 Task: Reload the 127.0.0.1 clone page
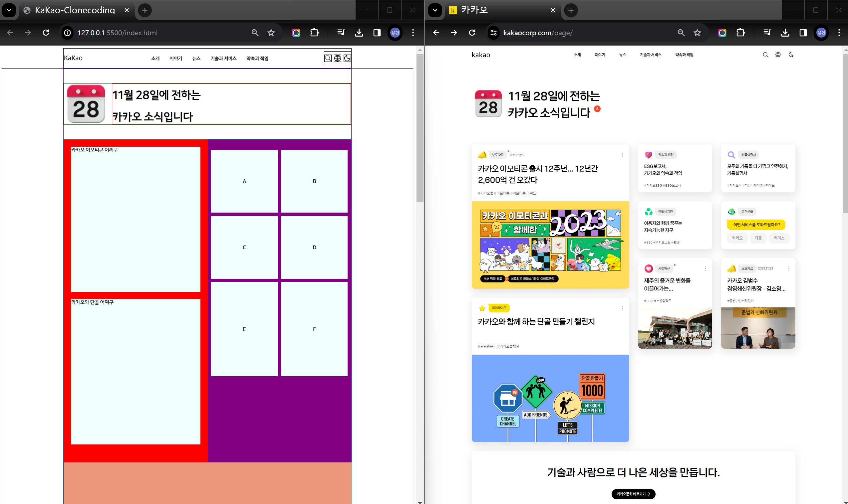(x=46, y=33)
